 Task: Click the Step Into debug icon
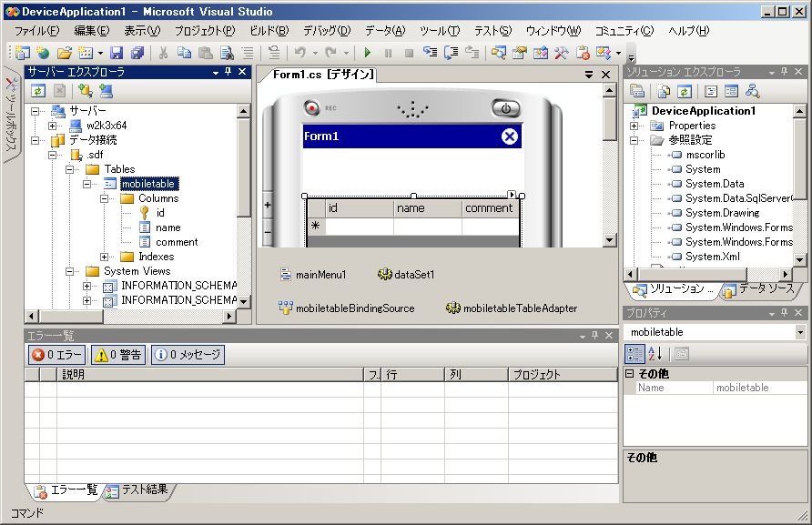pos(430,52)
